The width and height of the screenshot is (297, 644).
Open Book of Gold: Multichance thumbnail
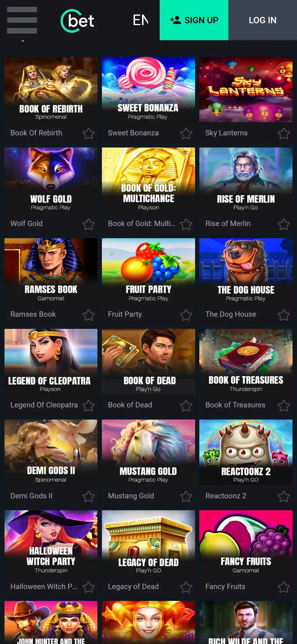pyautogui.click(x=148, y=180)
